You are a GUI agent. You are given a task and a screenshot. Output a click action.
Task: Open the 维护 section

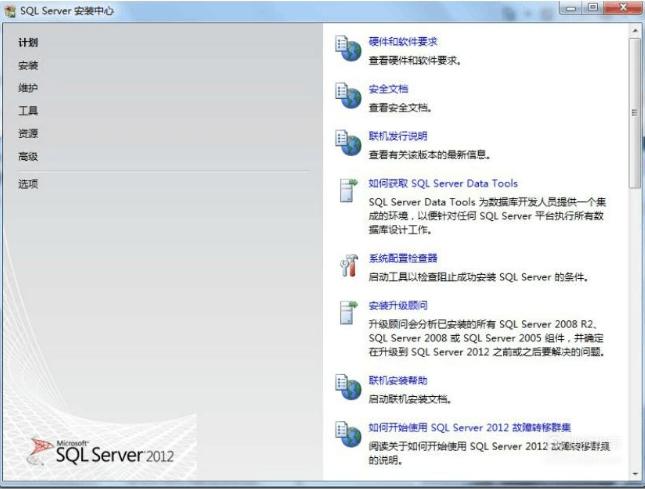click(x=28, y=88)
